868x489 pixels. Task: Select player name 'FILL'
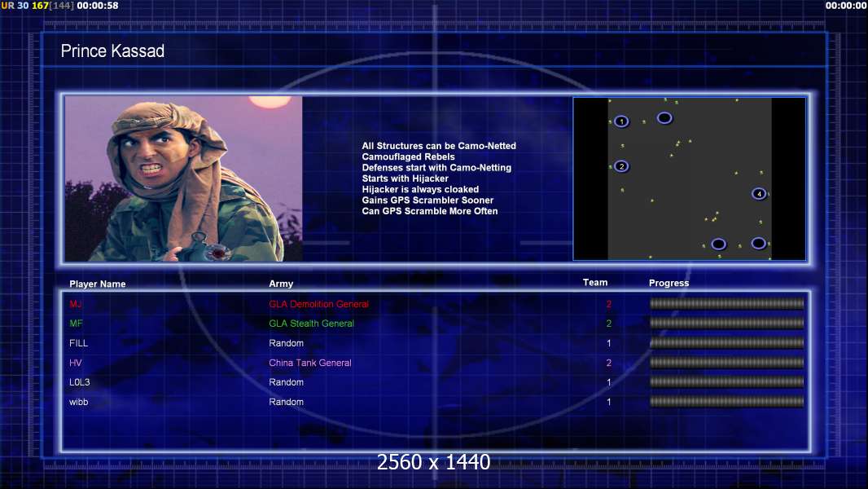pyautogui.click(x=79, y=343)
